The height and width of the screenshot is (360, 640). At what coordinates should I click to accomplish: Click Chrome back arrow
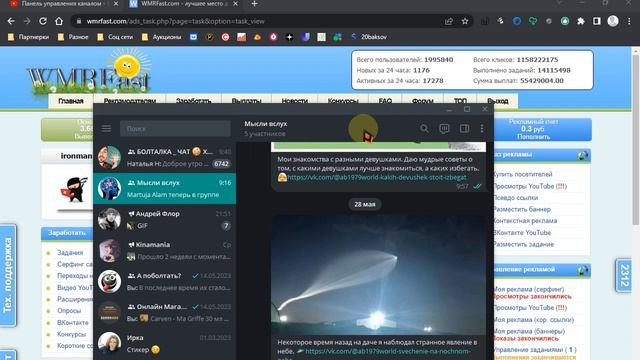coord(11,21)
